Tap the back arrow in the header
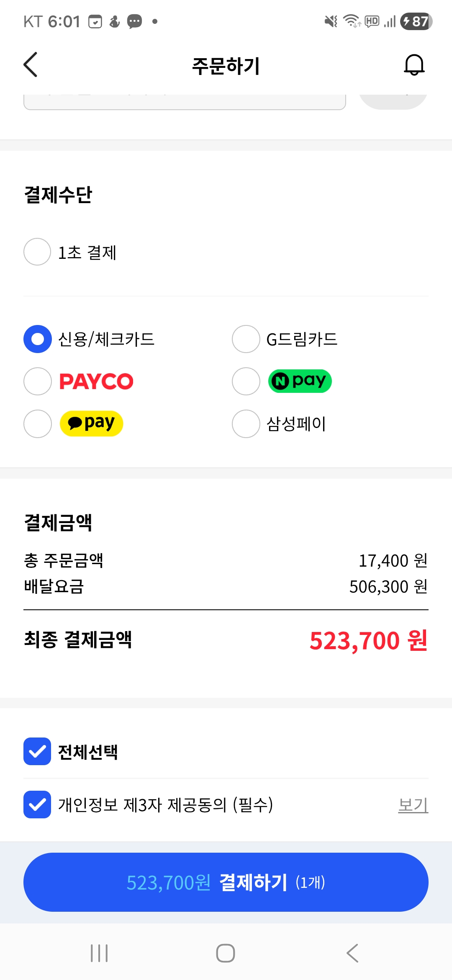452x980 pixels. pos(31,65)
